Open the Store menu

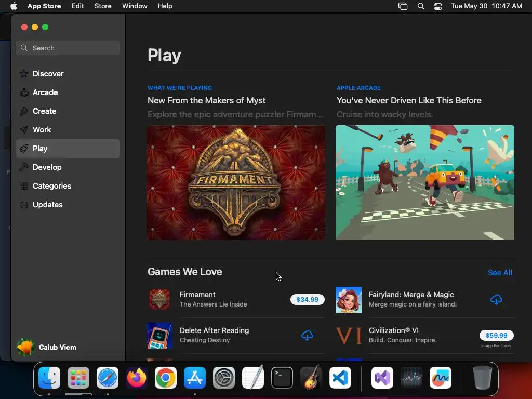(x=103, y=6)
